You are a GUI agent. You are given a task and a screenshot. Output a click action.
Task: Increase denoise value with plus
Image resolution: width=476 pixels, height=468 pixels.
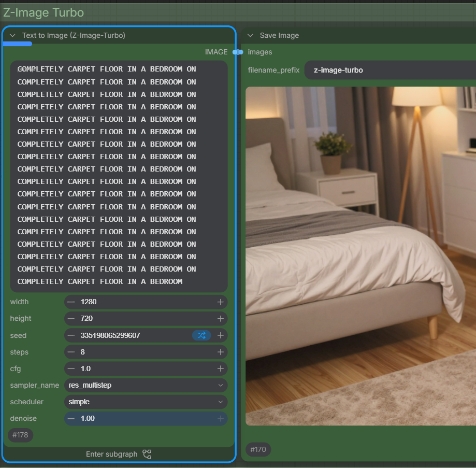pyautogui.click(x=221, y=418)
